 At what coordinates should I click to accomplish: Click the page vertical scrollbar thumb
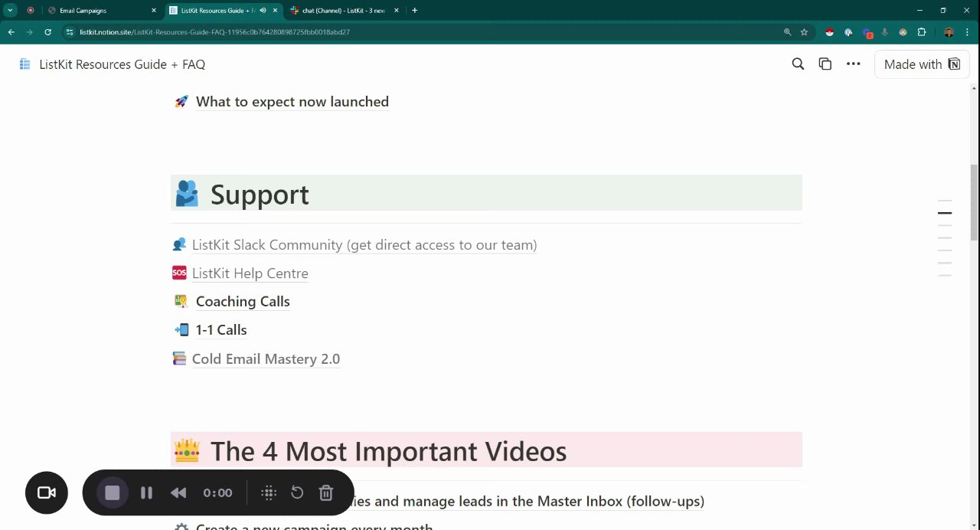point(974,203)
